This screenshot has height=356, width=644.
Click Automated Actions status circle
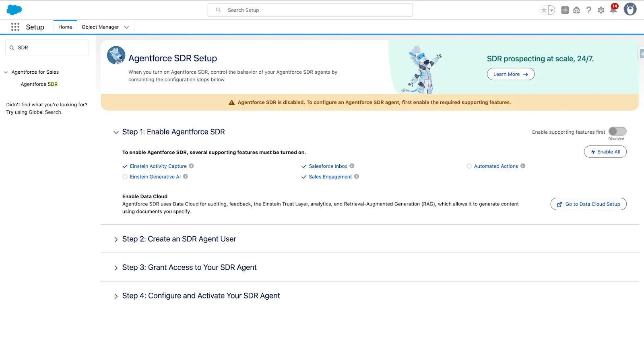pos(469,166)
